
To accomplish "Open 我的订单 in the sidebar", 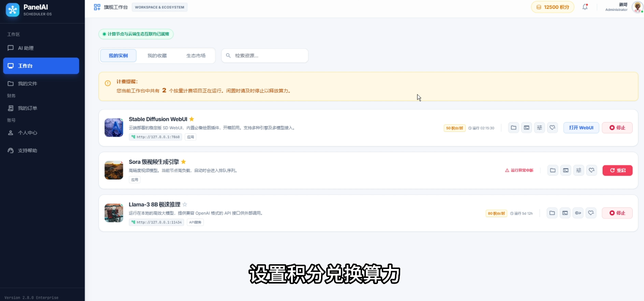I will (41, 108).
